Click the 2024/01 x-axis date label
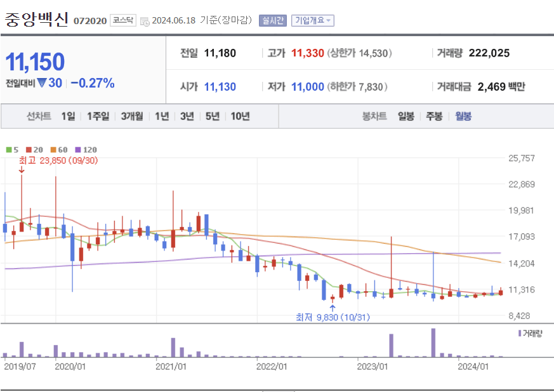 point(473,367)
